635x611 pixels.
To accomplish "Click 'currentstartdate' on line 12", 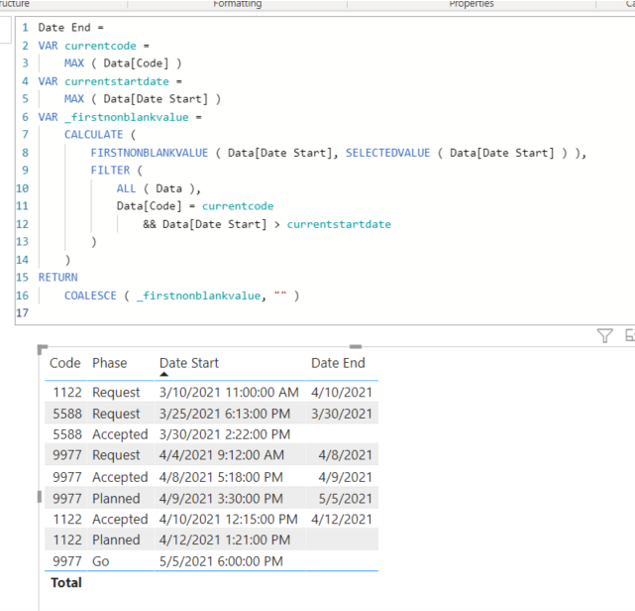I will [x=339, y=224].
